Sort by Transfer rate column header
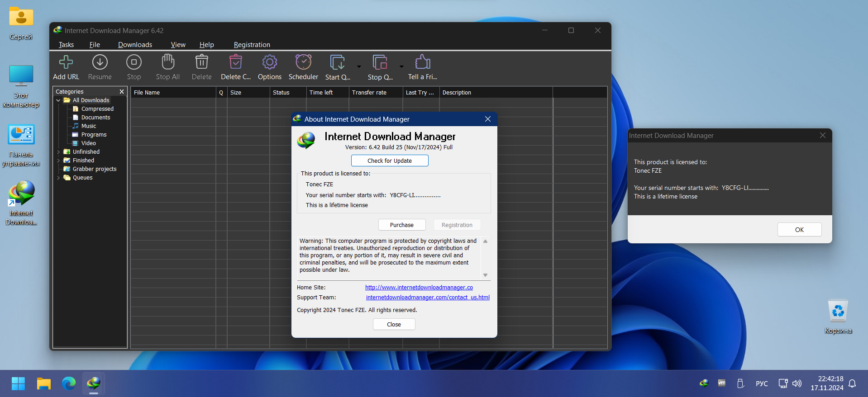 [376, 92]
